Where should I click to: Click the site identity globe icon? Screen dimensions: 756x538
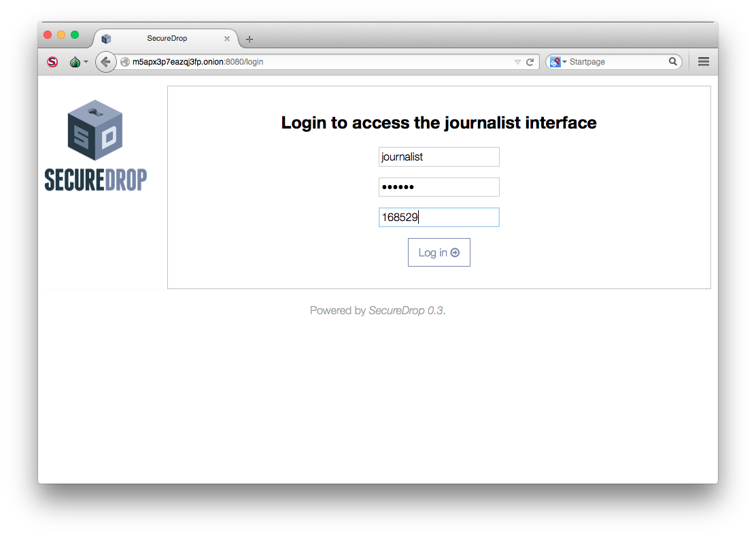(x=125, y=62)
